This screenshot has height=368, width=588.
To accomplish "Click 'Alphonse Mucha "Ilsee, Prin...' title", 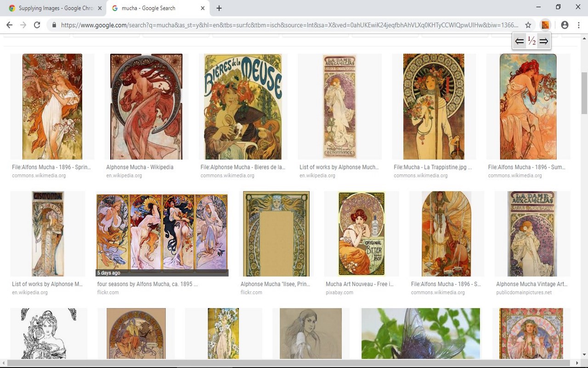I will coord(275,284).
